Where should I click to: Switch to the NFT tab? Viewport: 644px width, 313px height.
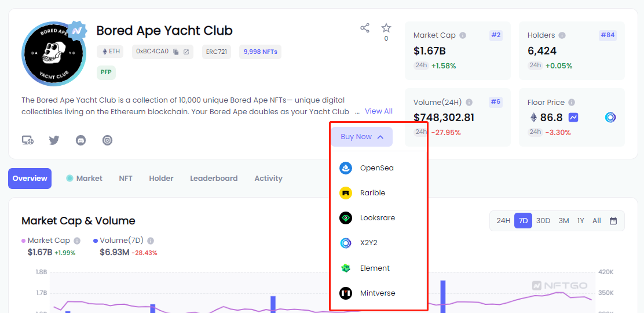pos(126,179)
